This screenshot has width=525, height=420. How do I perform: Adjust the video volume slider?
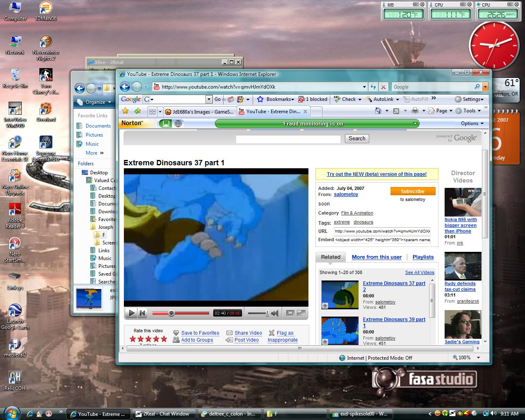(x=267, y=313)
